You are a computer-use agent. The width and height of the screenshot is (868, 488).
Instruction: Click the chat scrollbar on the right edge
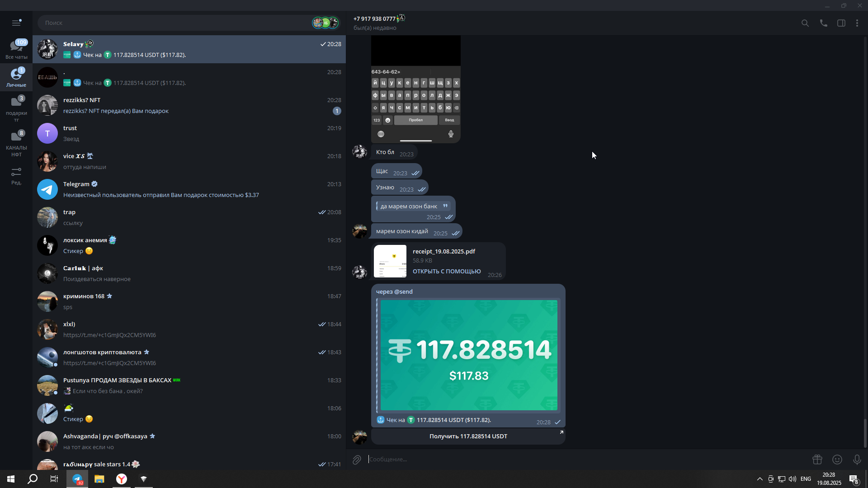[x=865, y=433]
